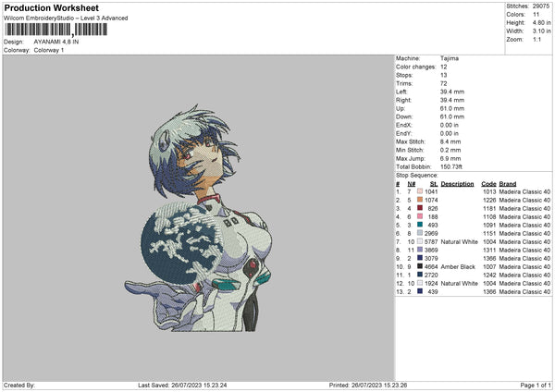
Task: Click the 'Created By:' footer label
Action: [x=19, y=386]
